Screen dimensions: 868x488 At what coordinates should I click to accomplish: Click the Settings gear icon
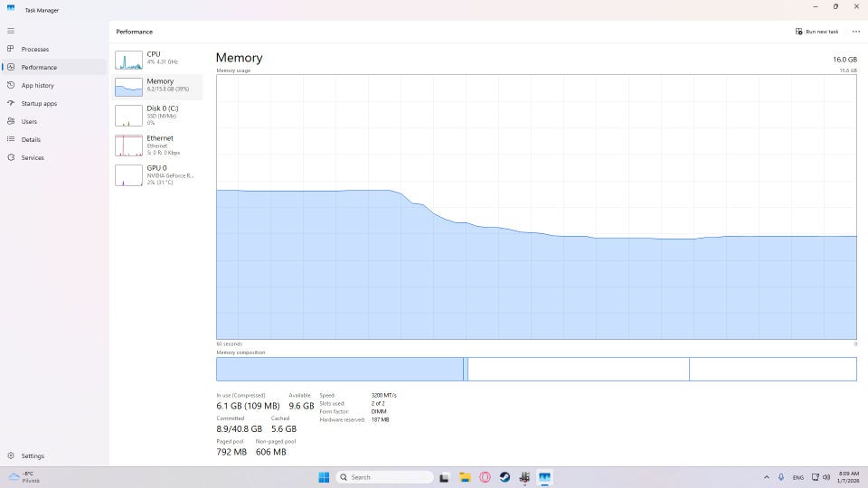[11, 455]
